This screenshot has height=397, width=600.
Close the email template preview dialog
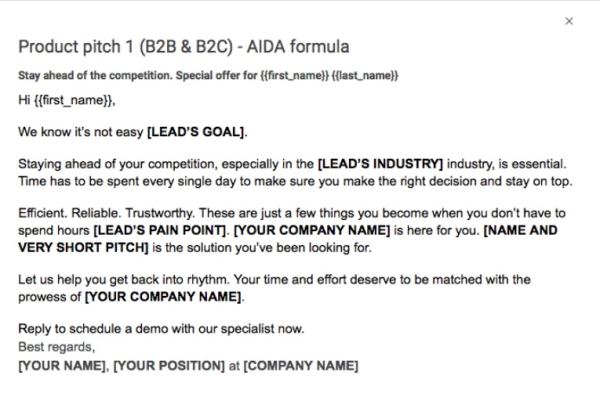[x=569, y=21]
